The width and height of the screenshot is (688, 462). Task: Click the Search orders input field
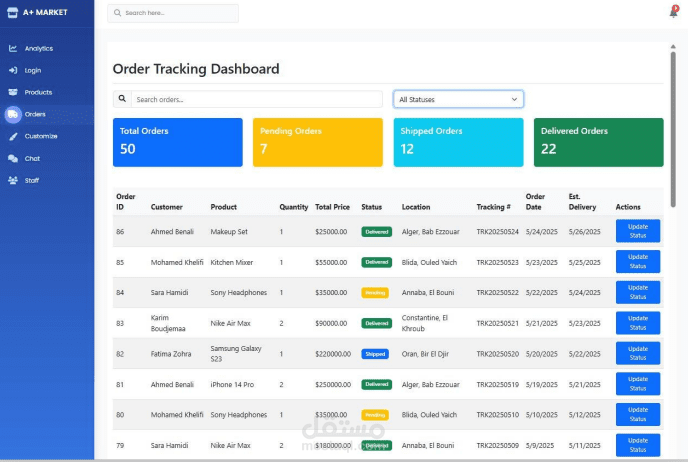point(256,99)
